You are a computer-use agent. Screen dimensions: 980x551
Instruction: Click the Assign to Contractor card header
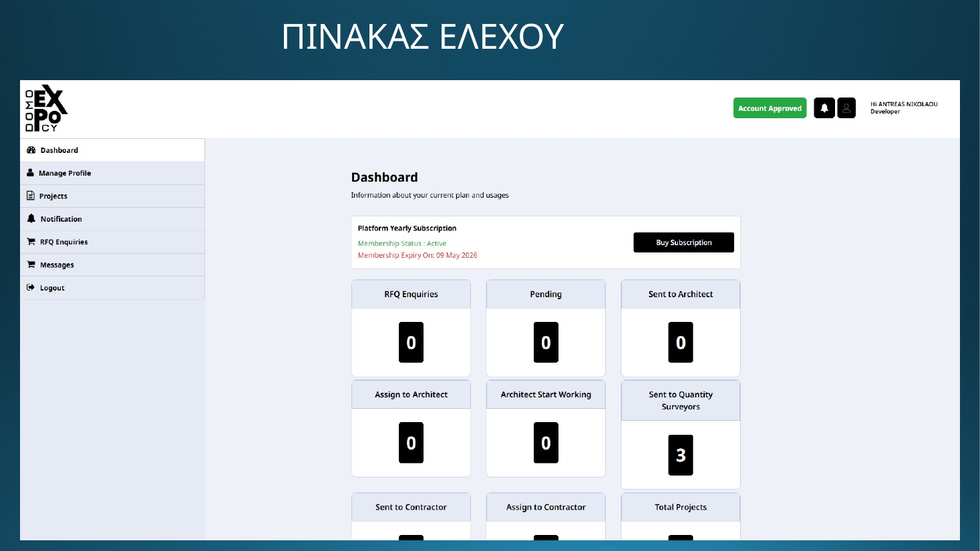pyautogui.click(x=546, y=508)
